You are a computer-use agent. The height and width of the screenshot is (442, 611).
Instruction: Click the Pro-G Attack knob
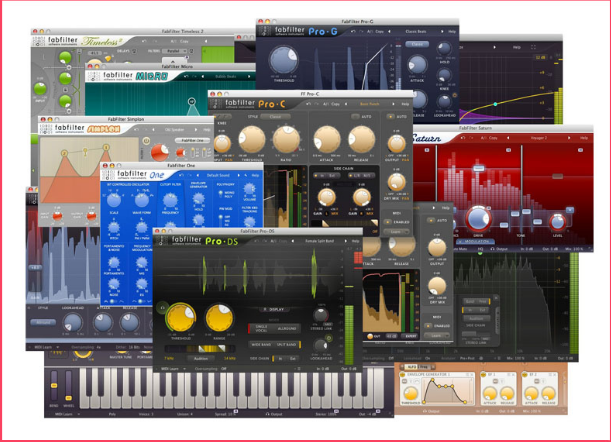coord(417,65)
